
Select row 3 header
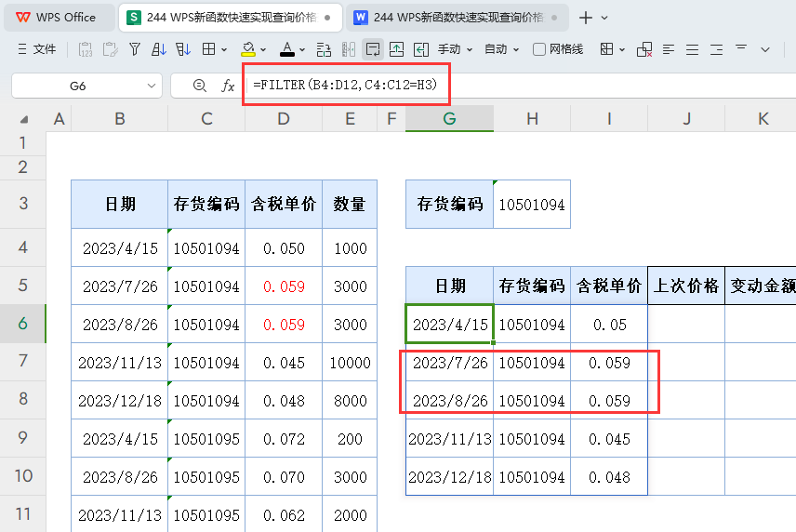click(23, 204)
